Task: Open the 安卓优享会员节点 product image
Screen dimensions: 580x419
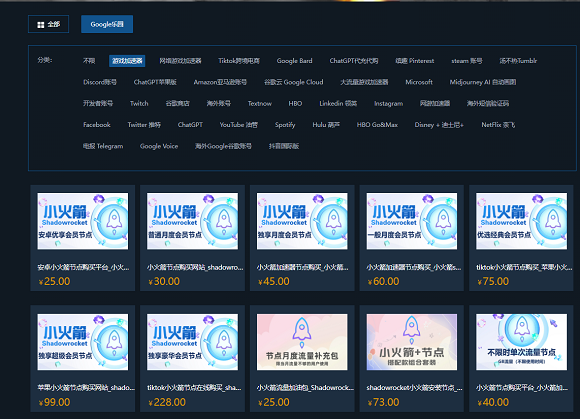Action: tap(83, 221)
